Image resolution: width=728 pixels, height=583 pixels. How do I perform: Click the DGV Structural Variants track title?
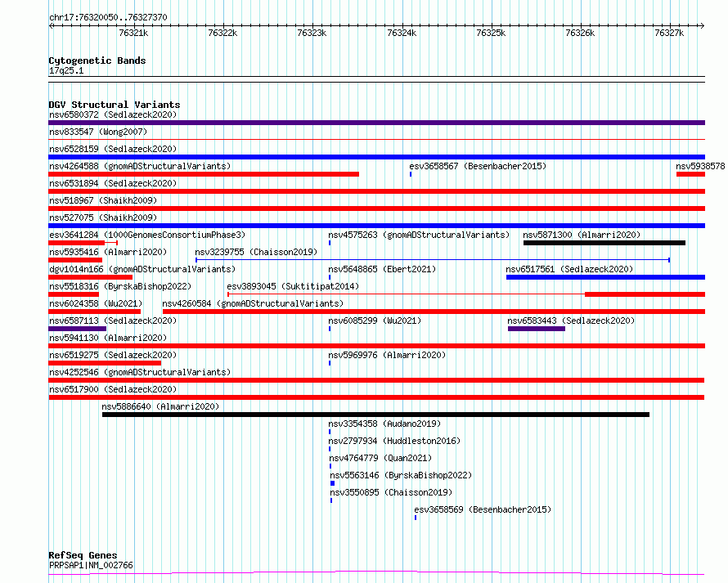pyautogui.click(x=115, y=105)
